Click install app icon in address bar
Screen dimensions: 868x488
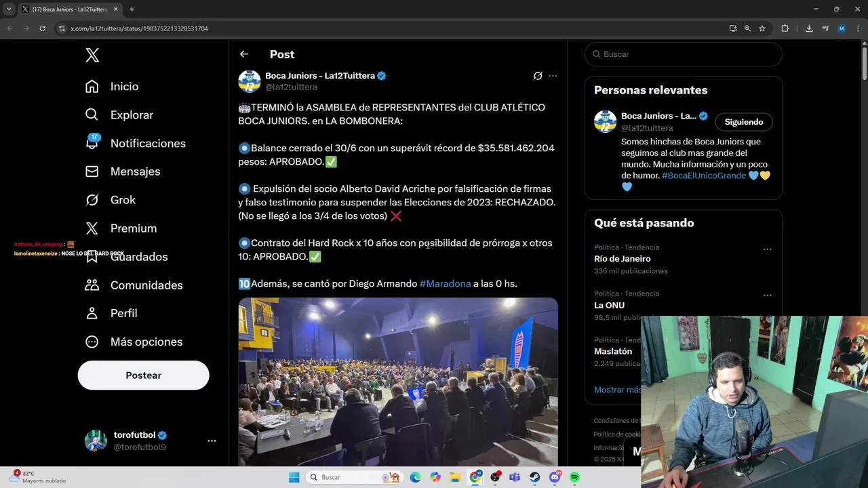point(733,28)
